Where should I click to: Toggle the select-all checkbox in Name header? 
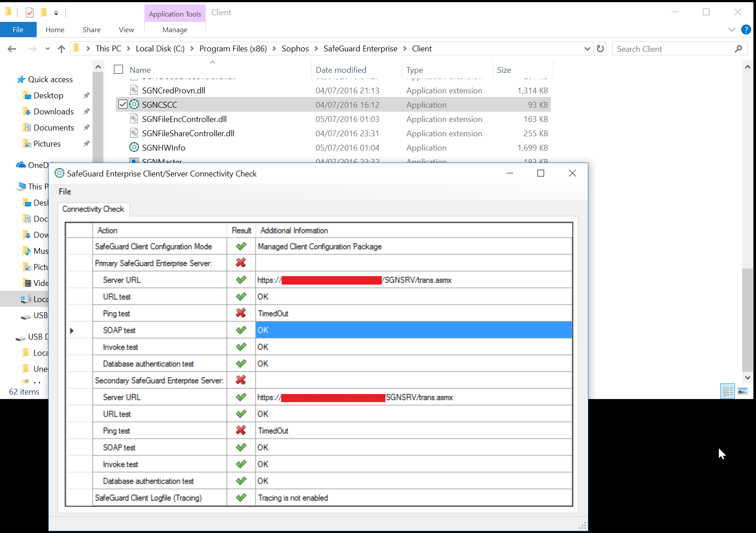pos(118,69)
